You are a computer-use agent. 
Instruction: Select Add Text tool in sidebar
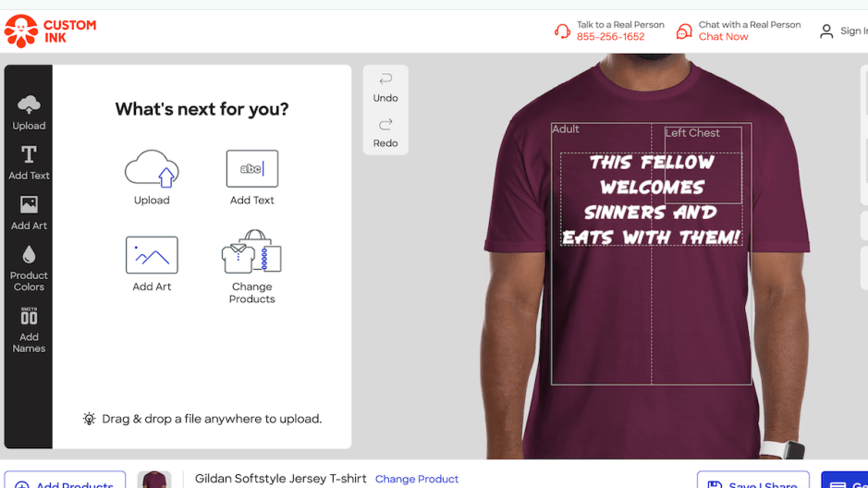coord(29,162)
